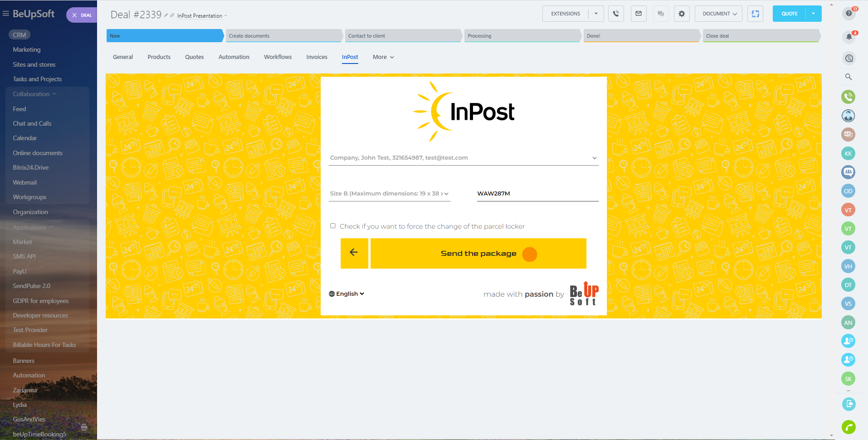Image resolution: width=868 pixels, height=440 pixels.
Task: Open the English language selector
Action: [347, 294]
